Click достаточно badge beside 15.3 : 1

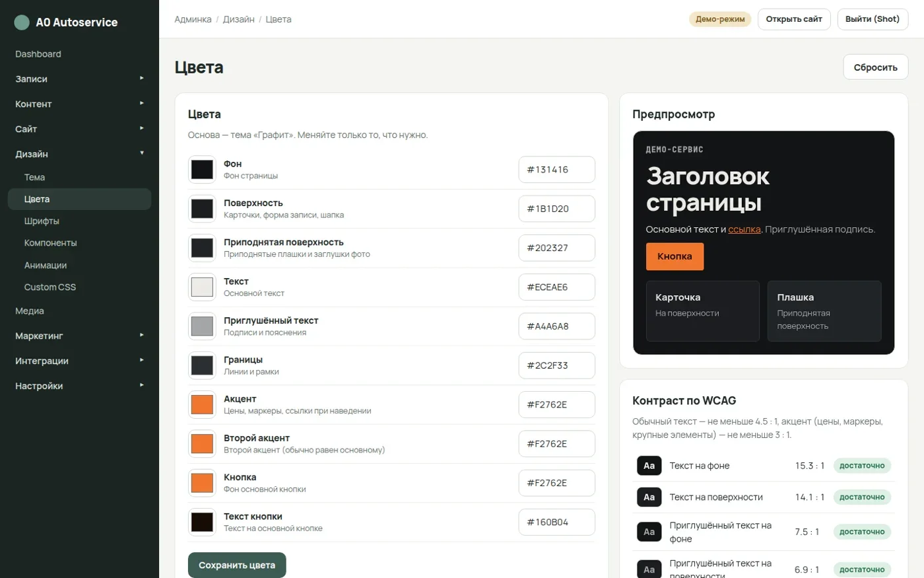click(x=862, y=466)
